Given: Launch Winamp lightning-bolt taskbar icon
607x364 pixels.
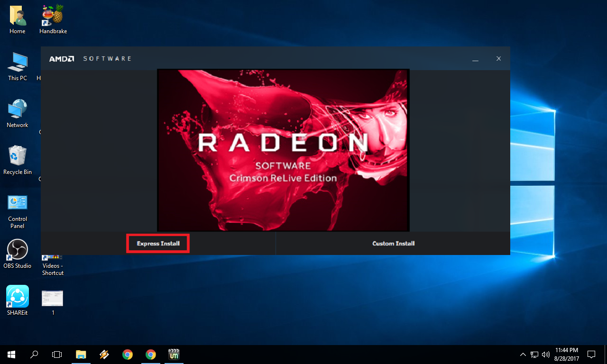Looking at the screenshot, I should 104,355.
